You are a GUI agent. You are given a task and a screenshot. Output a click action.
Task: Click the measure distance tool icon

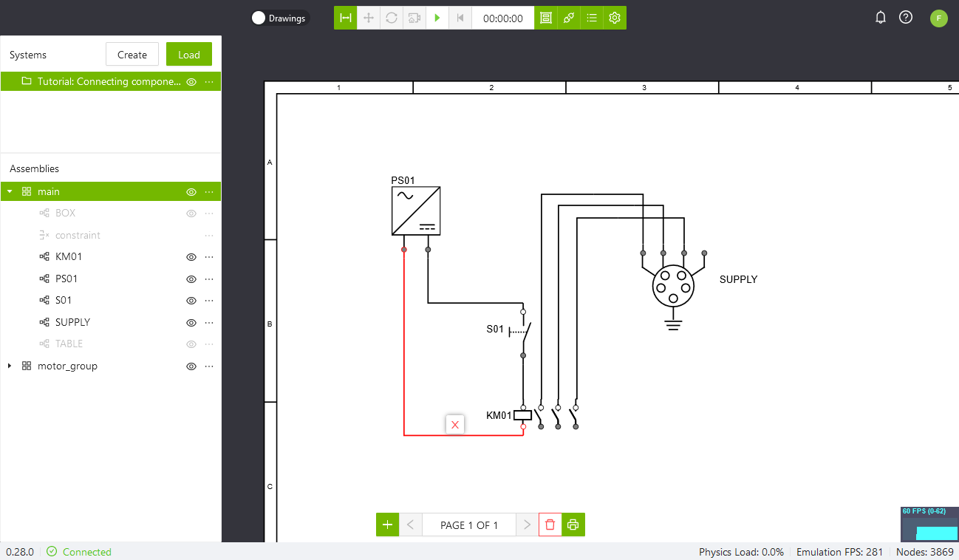pos(345,18)
